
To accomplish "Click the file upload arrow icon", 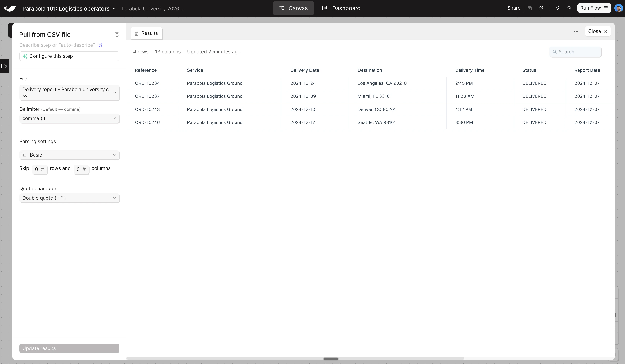I will pyautogui.click(x=115, y=92).
